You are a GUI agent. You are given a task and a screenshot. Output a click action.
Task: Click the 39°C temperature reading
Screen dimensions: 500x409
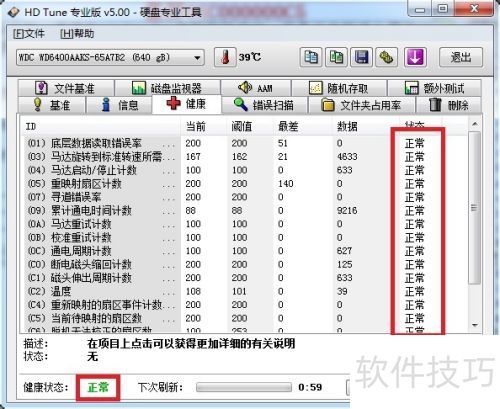(250, 57)
